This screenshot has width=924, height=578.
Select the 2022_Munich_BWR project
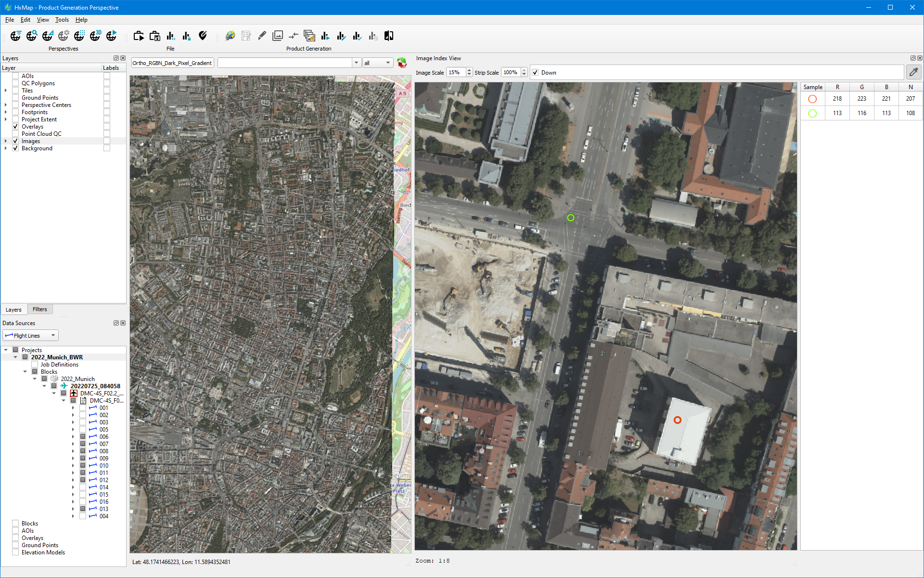tap(57, 357)
